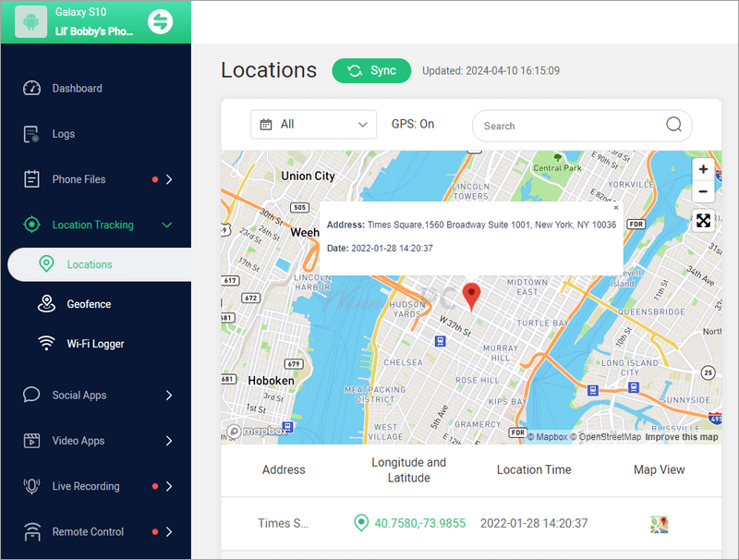Click the green Sync button
This screenshot has height=560, width=739.
tap(371, 71)
